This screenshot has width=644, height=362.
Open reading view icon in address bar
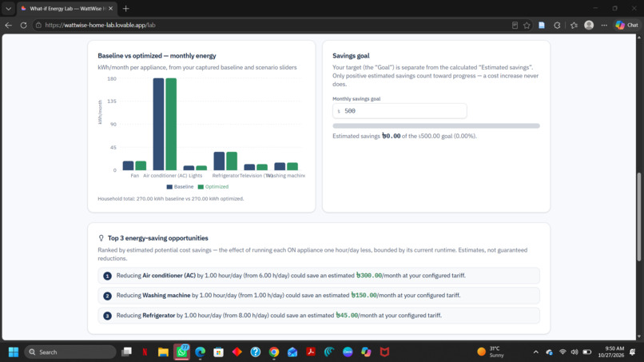click(515, 25)
